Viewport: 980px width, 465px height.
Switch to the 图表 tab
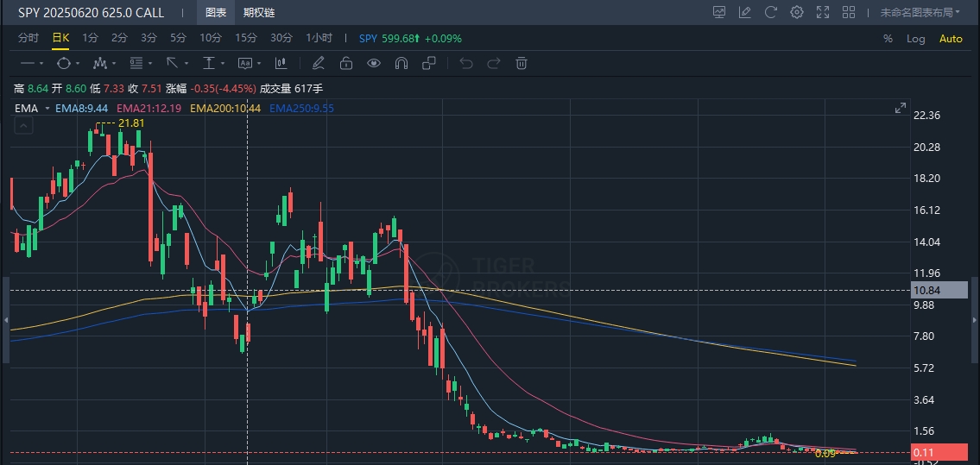pos(216,12)
